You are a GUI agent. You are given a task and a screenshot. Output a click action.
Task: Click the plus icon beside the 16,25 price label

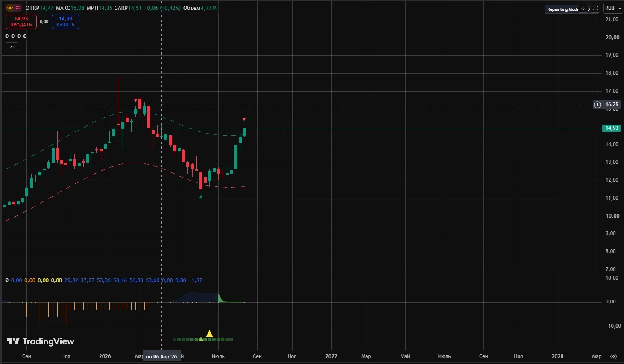[597, 105]
